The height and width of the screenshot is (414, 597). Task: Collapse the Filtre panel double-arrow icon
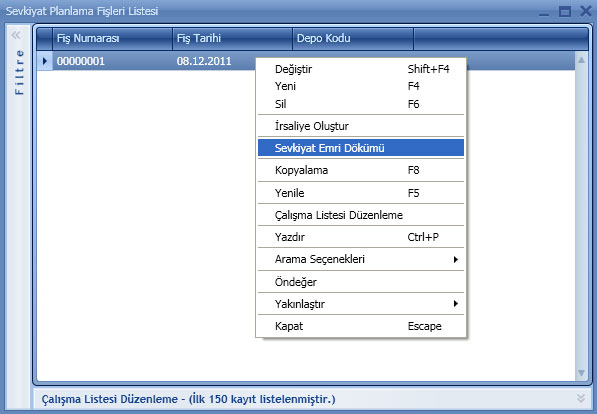(16, 35)
